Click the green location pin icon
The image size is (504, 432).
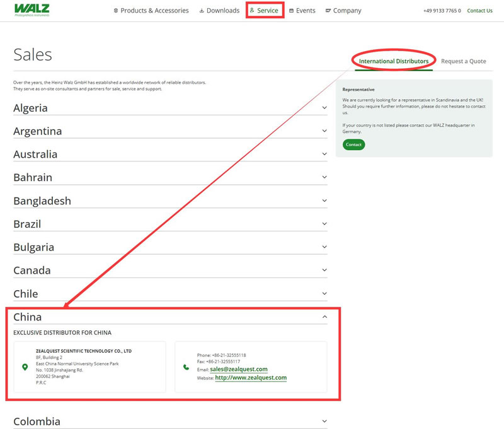click(25, 367)
